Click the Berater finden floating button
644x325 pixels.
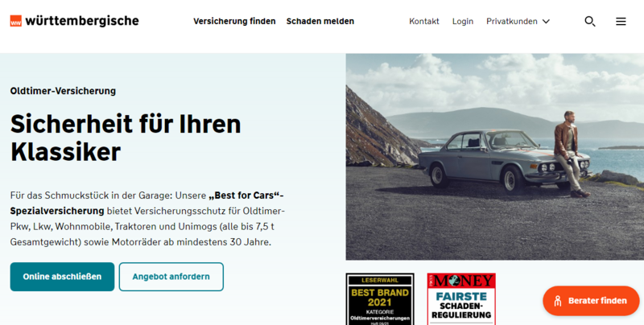point(591,301)
